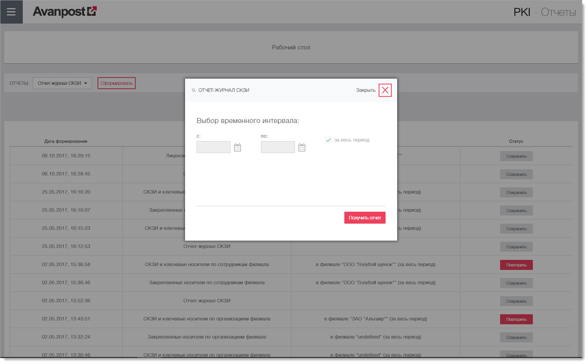This screenshot has height=364, width=588.
Task: Click «Отчет-журнал СКЗИ» in the 02.05.2017, 13:52:36 row
Action: click(207, 301)
